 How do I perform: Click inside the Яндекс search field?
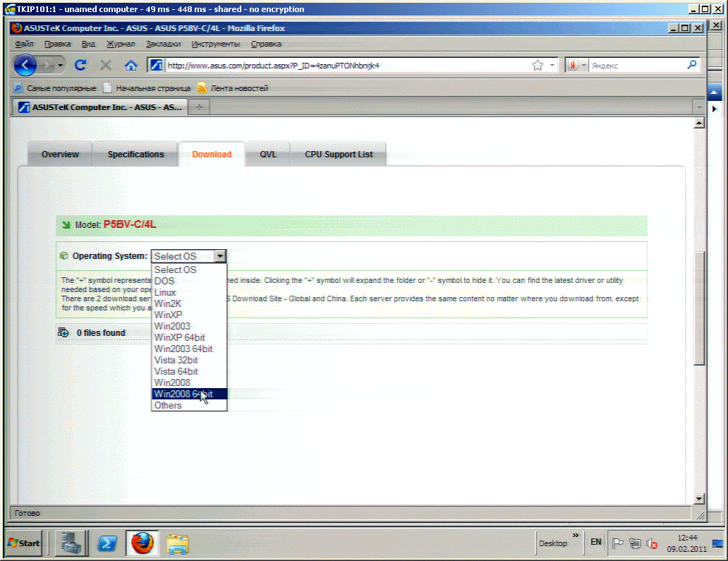[x=637, y=66]
